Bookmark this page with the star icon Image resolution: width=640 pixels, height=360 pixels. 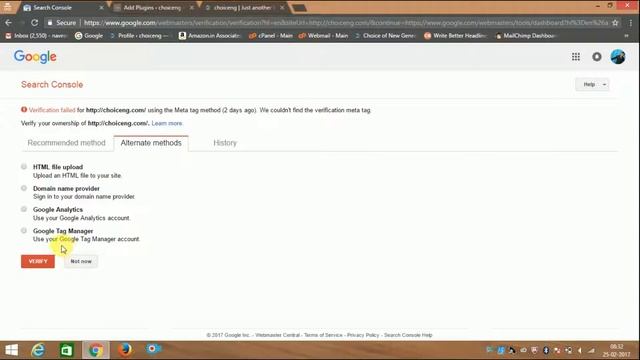tap(615, 23)
